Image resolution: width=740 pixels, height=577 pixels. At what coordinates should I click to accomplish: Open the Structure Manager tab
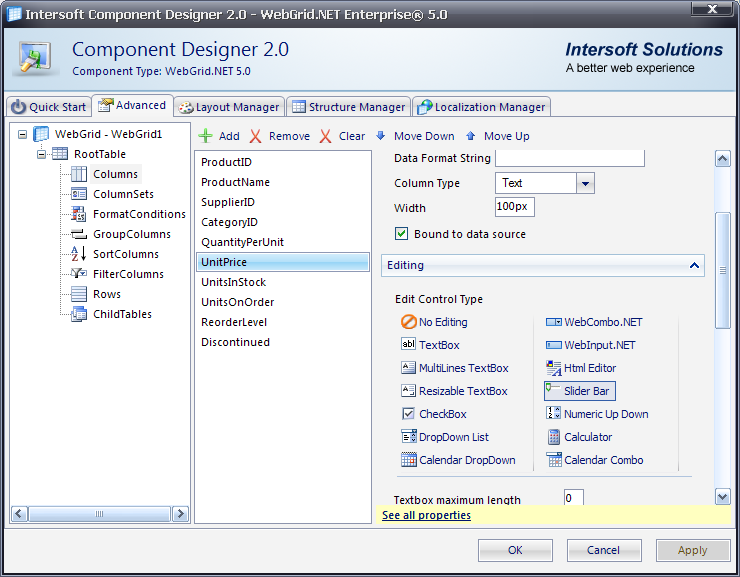(x=349, y=107)
